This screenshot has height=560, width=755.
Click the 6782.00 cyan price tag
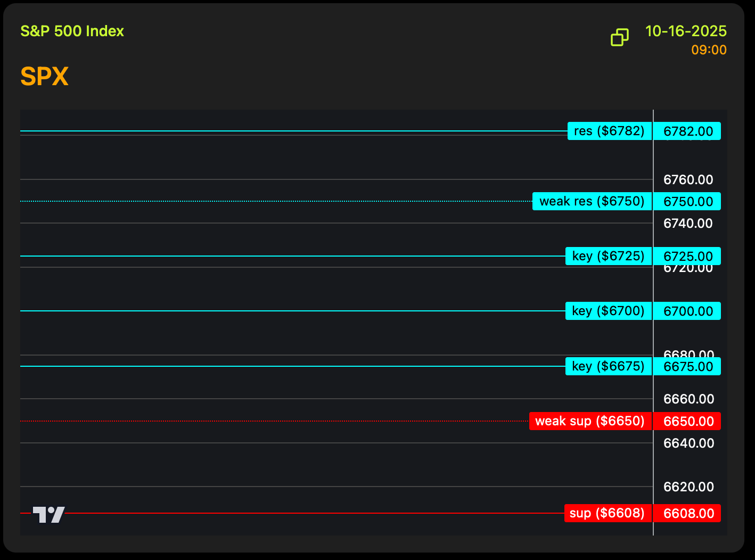687,131
